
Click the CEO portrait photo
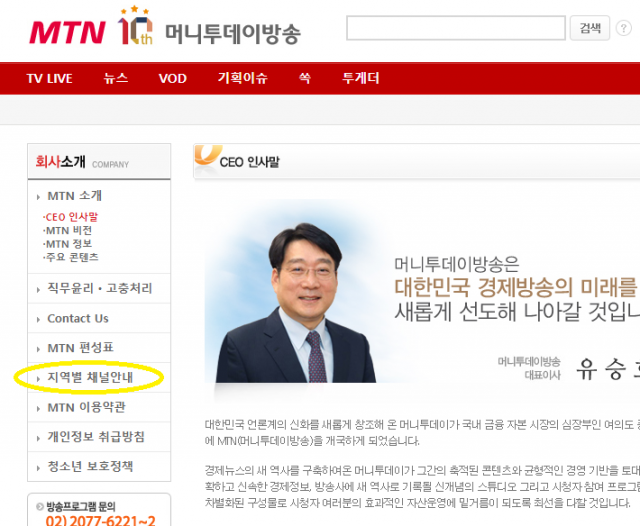[296, 302]
